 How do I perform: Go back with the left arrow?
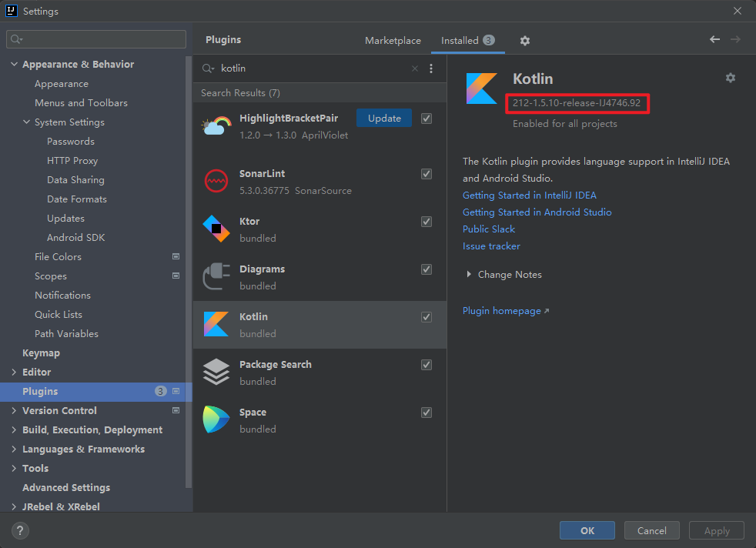[x=714, y=39]
